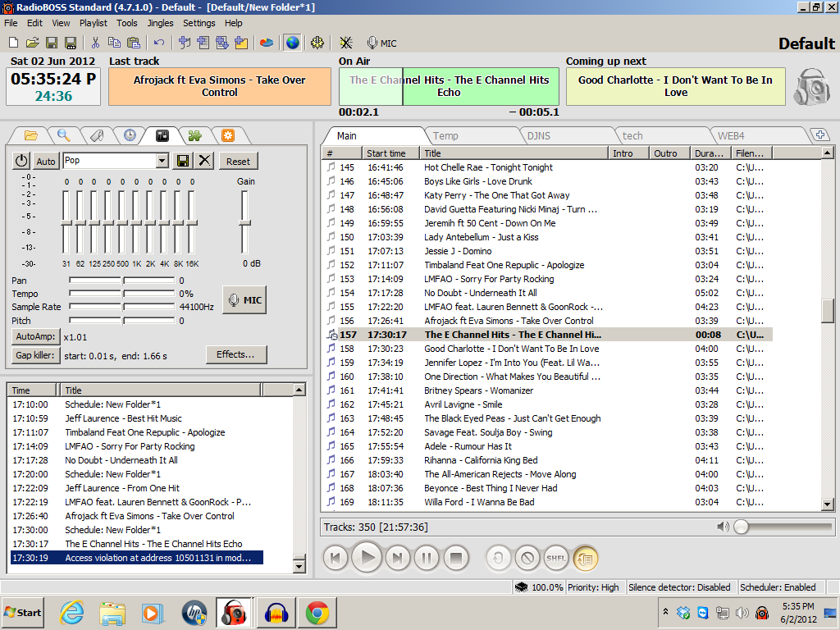Image resolution: width=840 pixels, height=630 pixels.
Task: Copy tracks using the toolbar copy icon
Action: [x=114, y=43]
